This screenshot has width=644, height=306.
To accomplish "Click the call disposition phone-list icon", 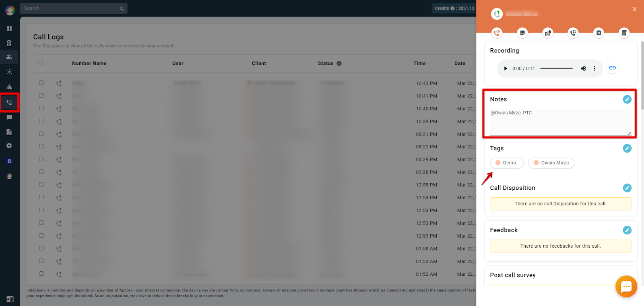I will pos(573,33).
